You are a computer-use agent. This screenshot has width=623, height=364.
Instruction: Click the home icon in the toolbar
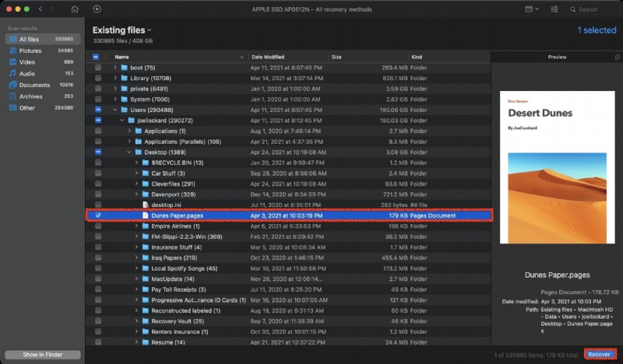(x=75, y=9)
